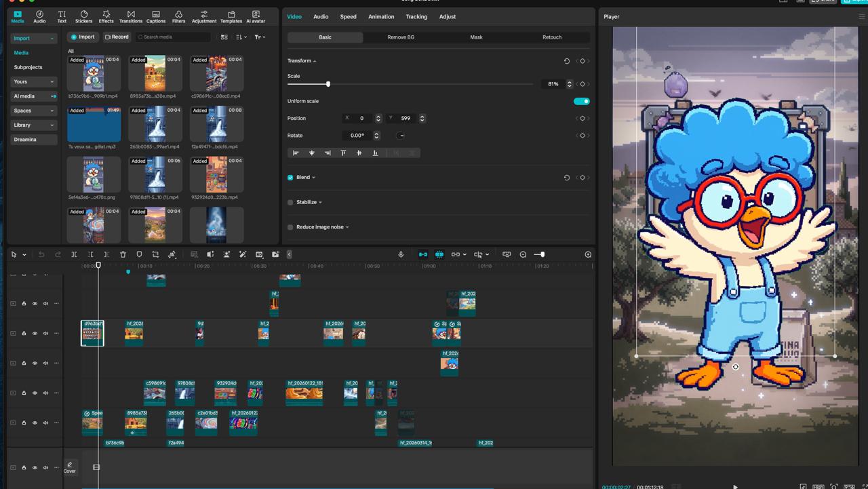Reset the Transform settings

567,61
